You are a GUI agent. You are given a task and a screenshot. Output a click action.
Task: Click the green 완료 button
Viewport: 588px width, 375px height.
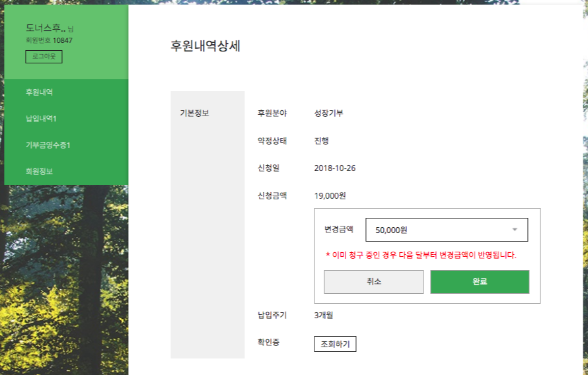coord(480,282)
